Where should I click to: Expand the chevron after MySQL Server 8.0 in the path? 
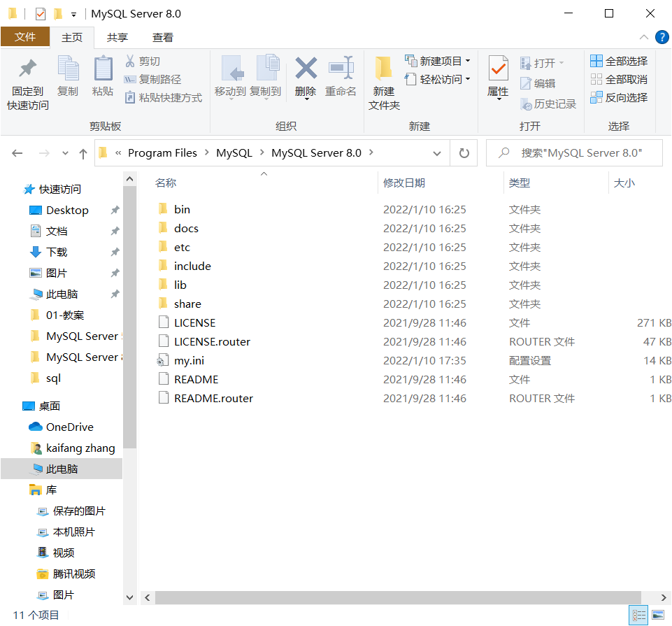coord(371,152)
